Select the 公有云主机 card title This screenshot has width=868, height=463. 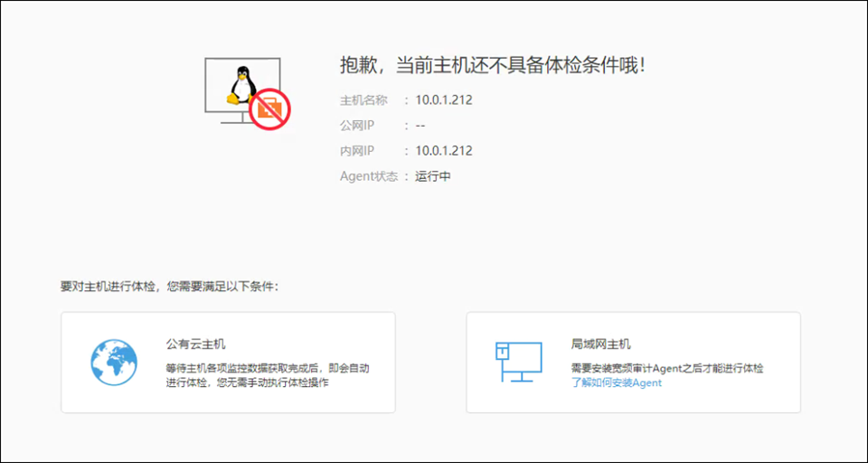195,344
